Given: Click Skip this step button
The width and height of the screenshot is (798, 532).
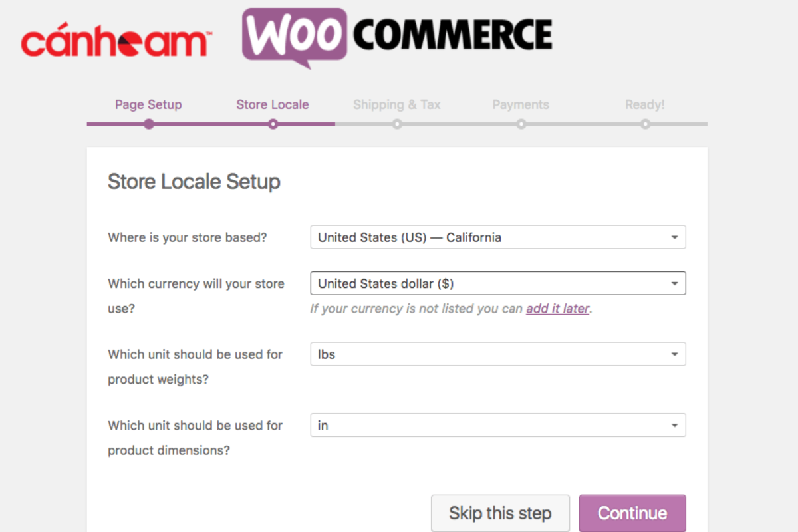Looking at the screenshot, I should click(500, 513).
